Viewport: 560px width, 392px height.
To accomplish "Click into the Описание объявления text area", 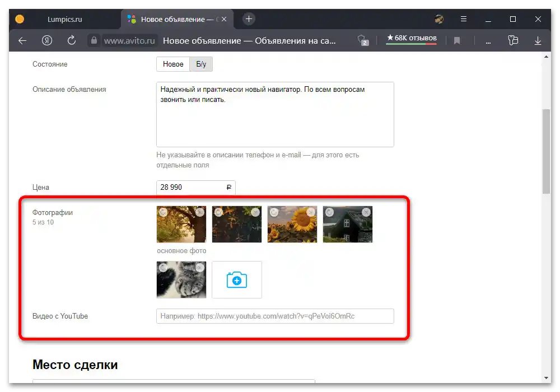I will pyautogui.click(x=275, y=115).
